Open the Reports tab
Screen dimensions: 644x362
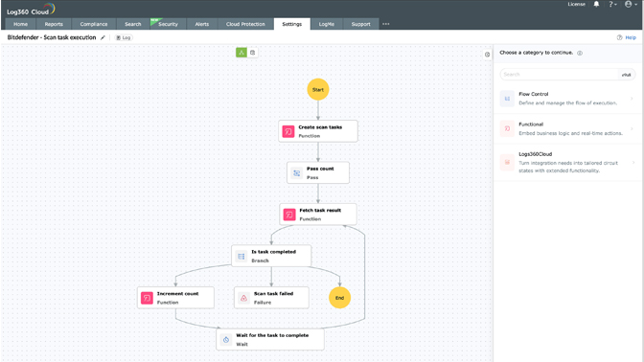point(54,24)
